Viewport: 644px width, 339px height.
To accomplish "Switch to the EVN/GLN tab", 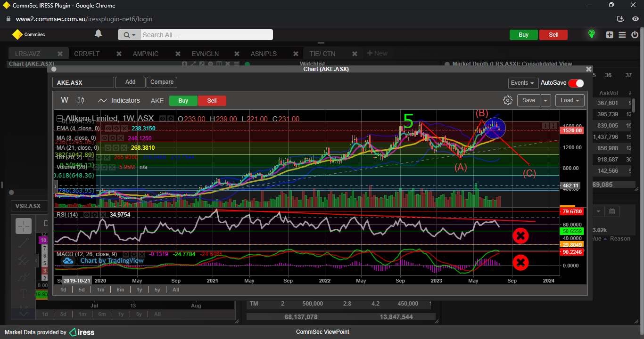I will [205, 54].
